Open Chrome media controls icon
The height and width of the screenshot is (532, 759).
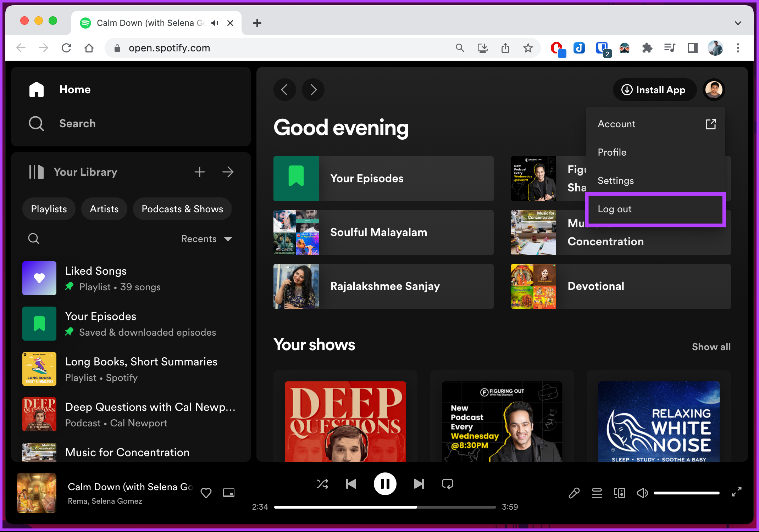pos(670,48)
